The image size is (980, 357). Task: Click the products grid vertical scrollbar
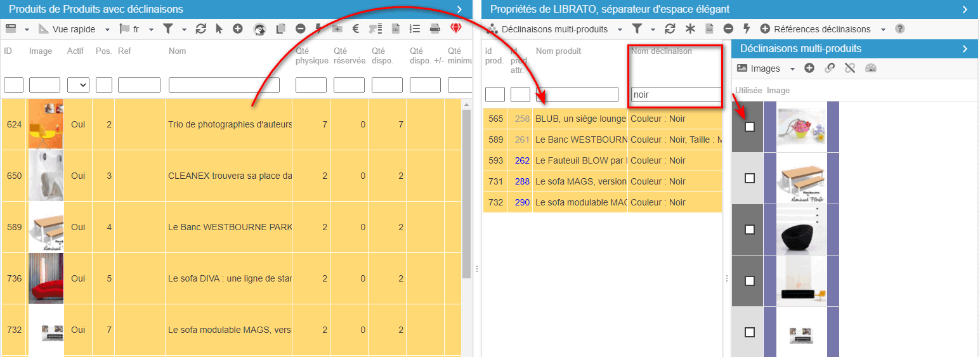point(467,190)
